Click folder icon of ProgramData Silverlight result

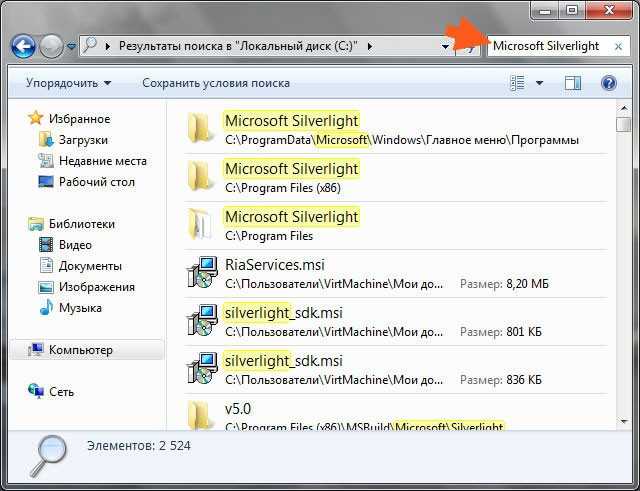tap(201, 129)
